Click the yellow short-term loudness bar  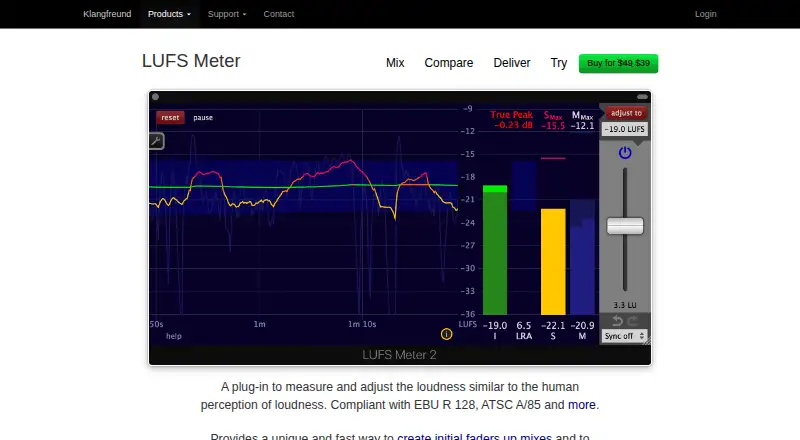click(553, 261)
